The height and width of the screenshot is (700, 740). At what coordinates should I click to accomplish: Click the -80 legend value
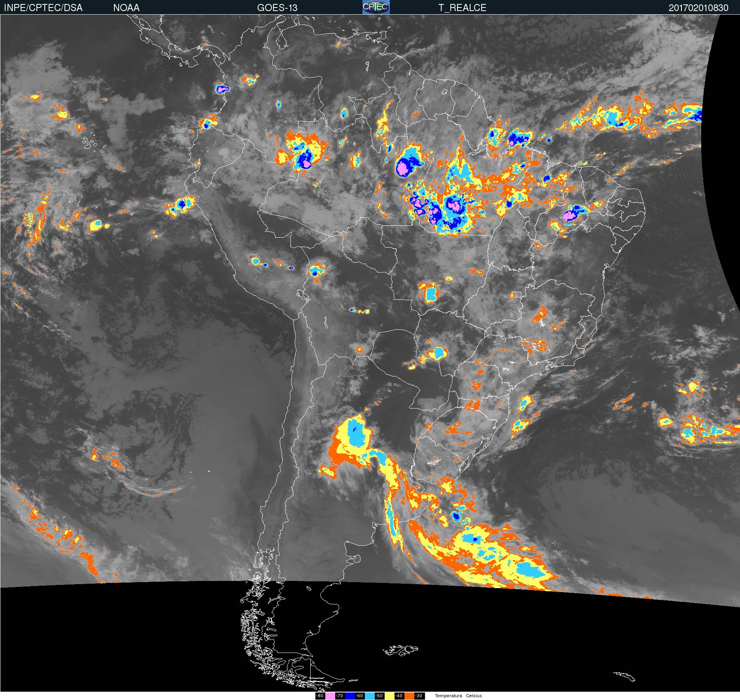320,696
